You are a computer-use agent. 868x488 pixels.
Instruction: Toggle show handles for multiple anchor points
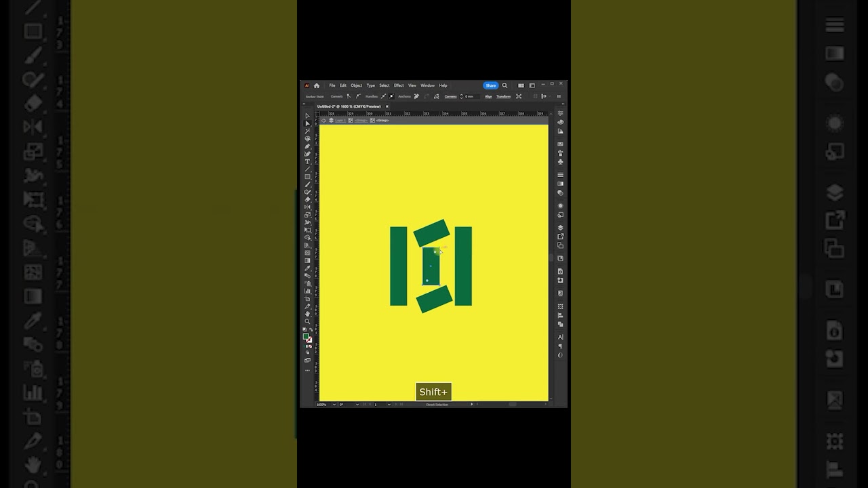point(383,96)
